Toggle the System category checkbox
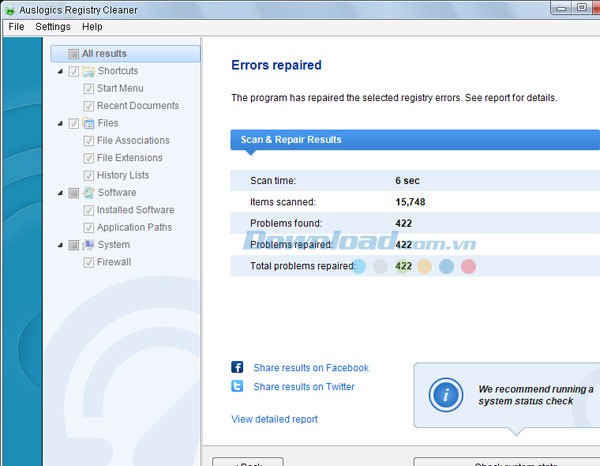The height and width of the screenshot is (466, 600). [73, 245]
